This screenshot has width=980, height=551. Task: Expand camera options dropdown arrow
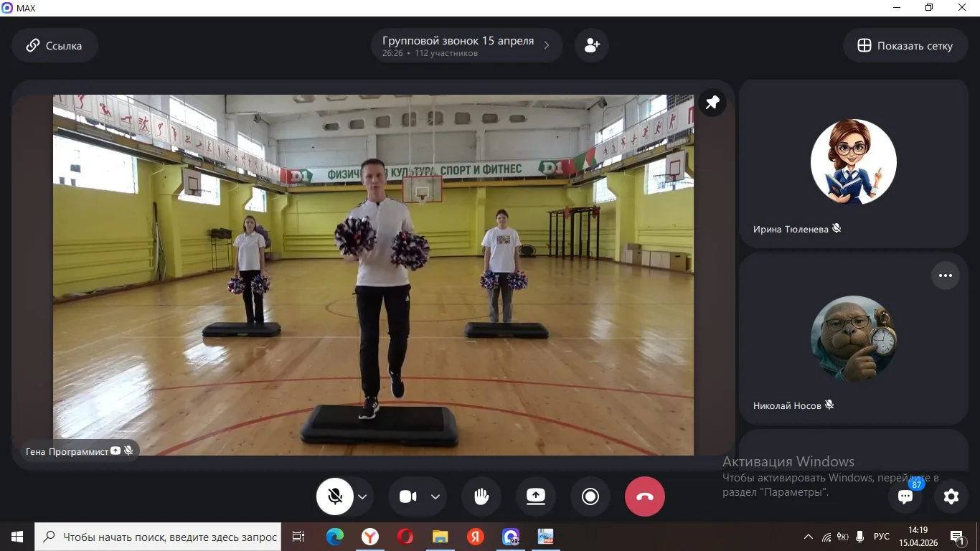pos(435,496)
